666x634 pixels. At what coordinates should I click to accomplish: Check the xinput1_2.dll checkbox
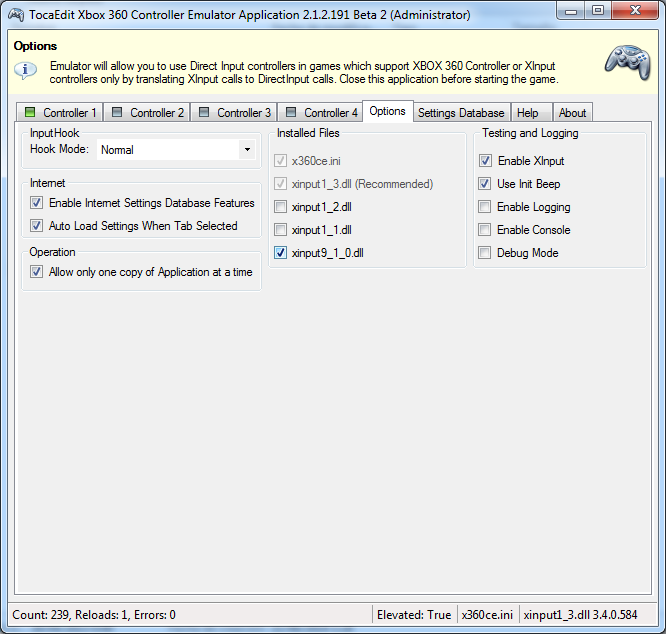(280, 207)
